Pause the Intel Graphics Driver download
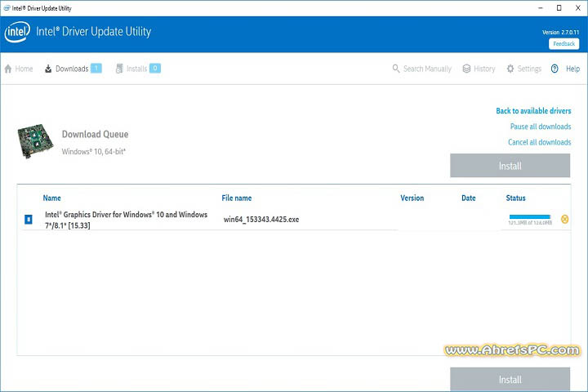The height and width of the screenshot is (392, 588). pos(29,219)
